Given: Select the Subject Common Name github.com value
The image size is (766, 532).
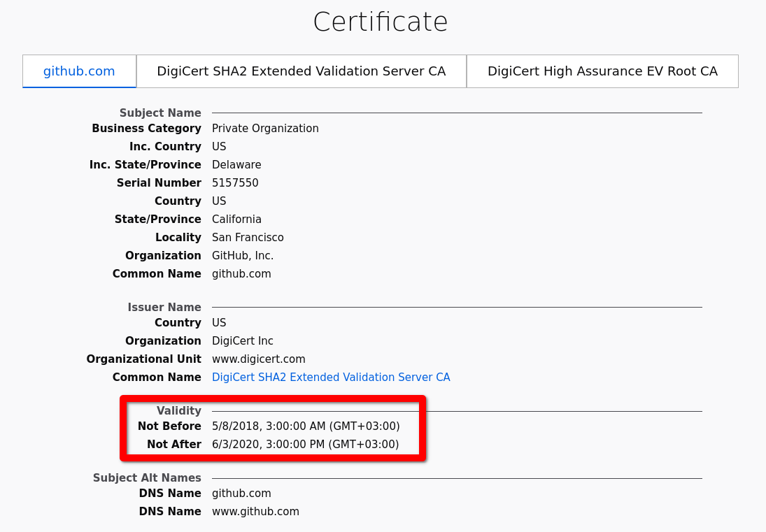Looking at the screenshot, I should (241, 274).
